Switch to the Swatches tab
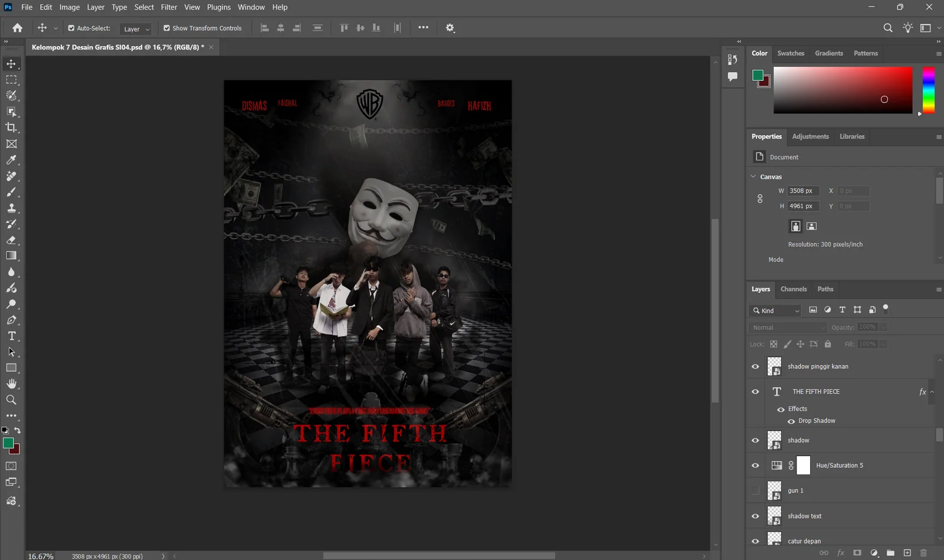Screen dimensions: 944x560 (x=791, y=53)
